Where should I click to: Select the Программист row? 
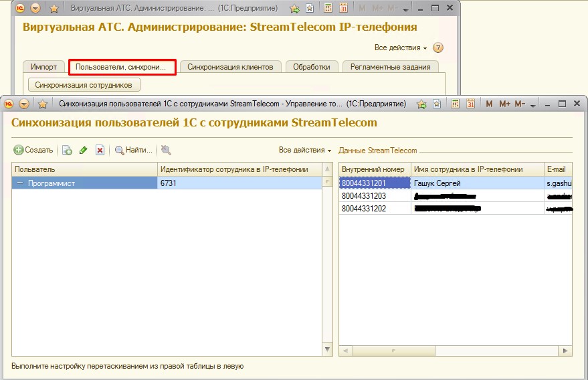pyautogui.click(x=167, y=183)
